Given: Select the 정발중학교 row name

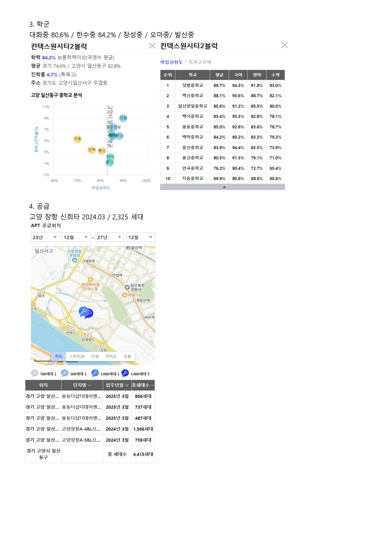Looking at the screenshot, I should (x=193, y=85).
